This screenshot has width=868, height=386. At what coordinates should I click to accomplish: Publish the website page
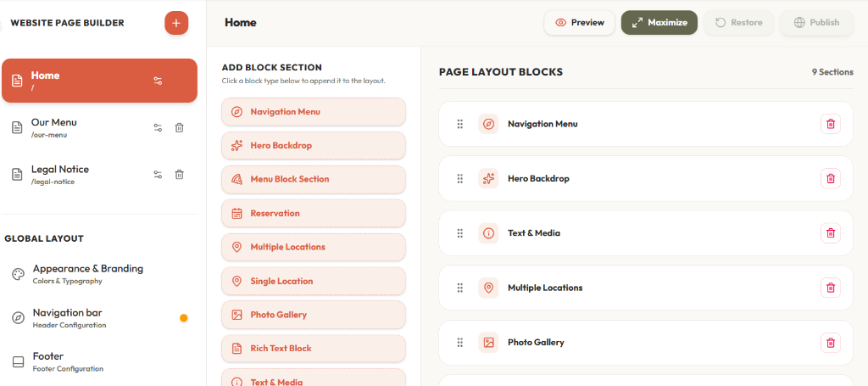click(x=816, y=23)
